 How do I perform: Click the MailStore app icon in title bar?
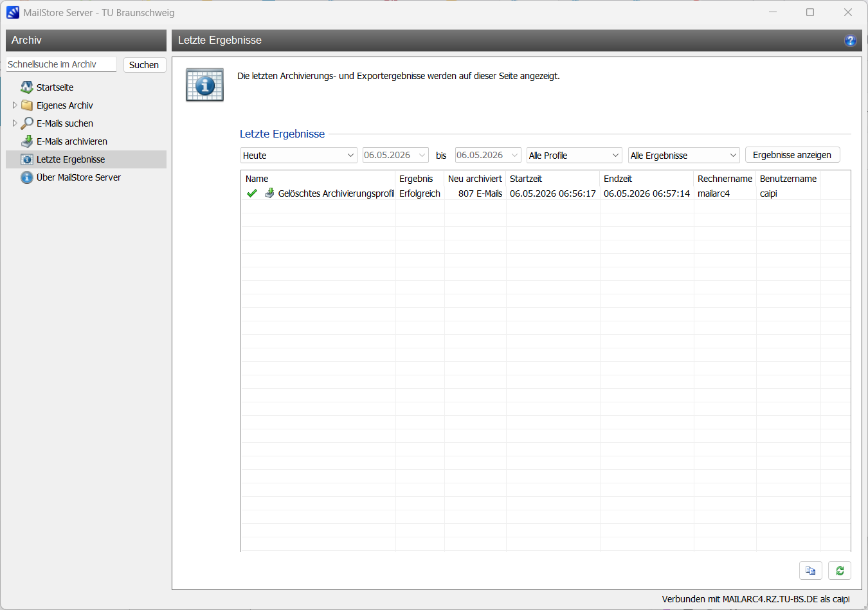13,12
